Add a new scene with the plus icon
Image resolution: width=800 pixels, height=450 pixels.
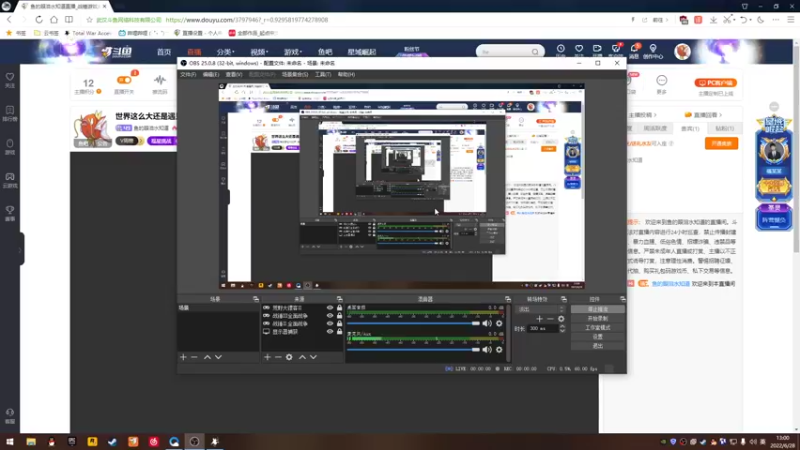point(183,357)
